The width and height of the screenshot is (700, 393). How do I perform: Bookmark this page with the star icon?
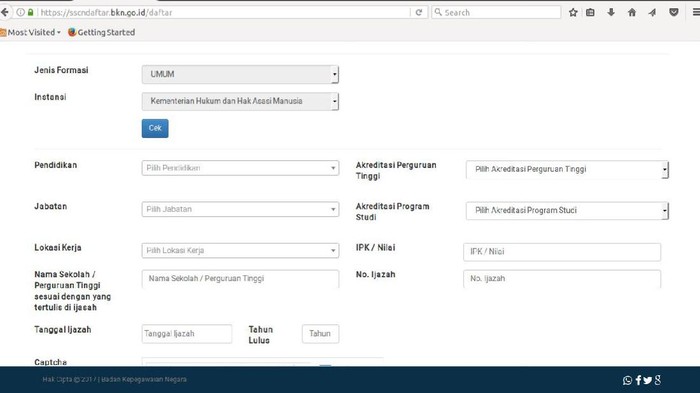(573, 13)
